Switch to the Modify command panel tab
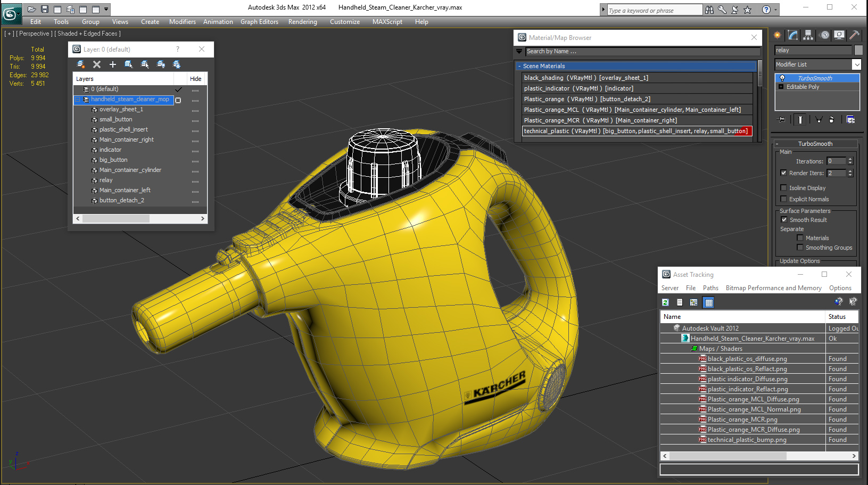868x485 pixels. click(x=793, y=35)
